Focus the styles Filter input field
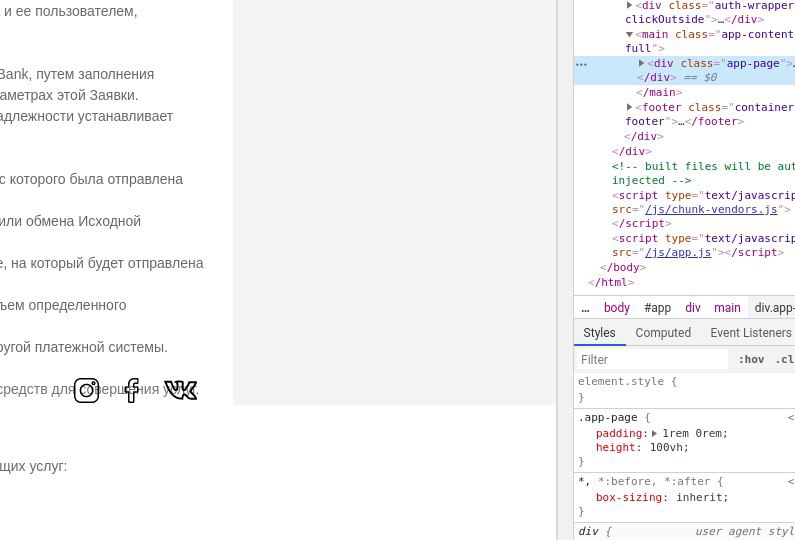This screenshot has height=540, width=795. tap(652, 359)
